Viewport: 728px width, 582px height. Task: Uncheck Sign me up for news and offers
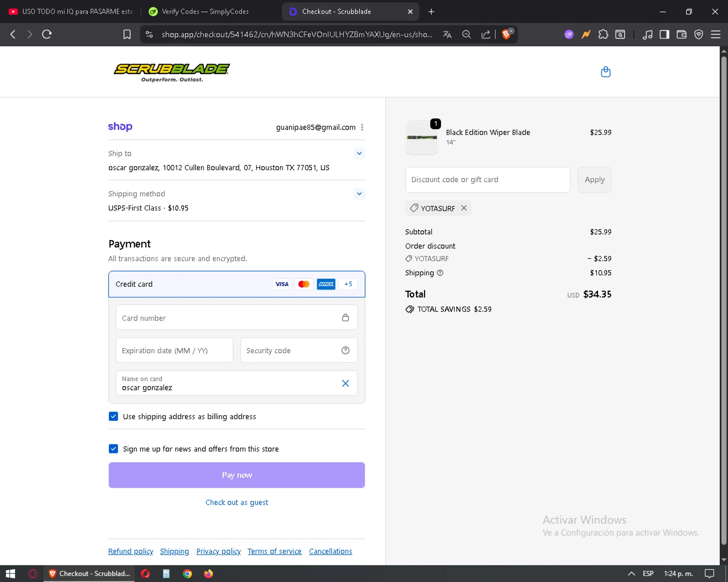(114, 449)
